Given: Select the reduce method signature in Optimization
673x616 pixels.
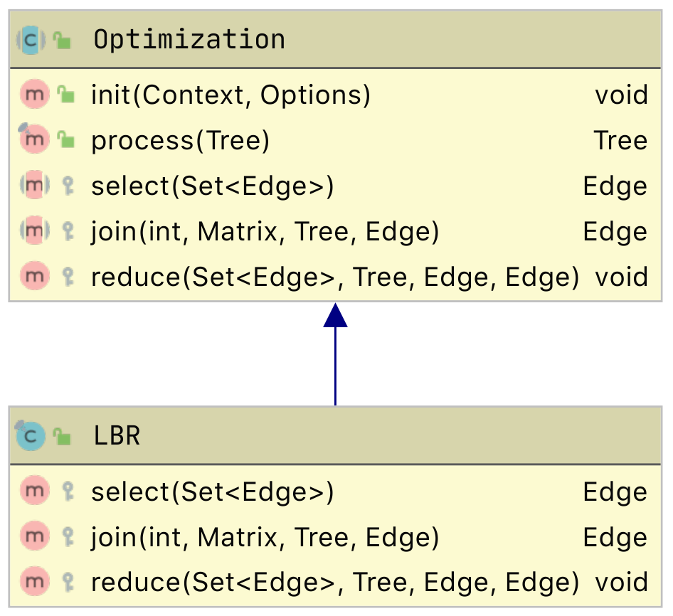Looking at the screenshot, I should (335, 277).
